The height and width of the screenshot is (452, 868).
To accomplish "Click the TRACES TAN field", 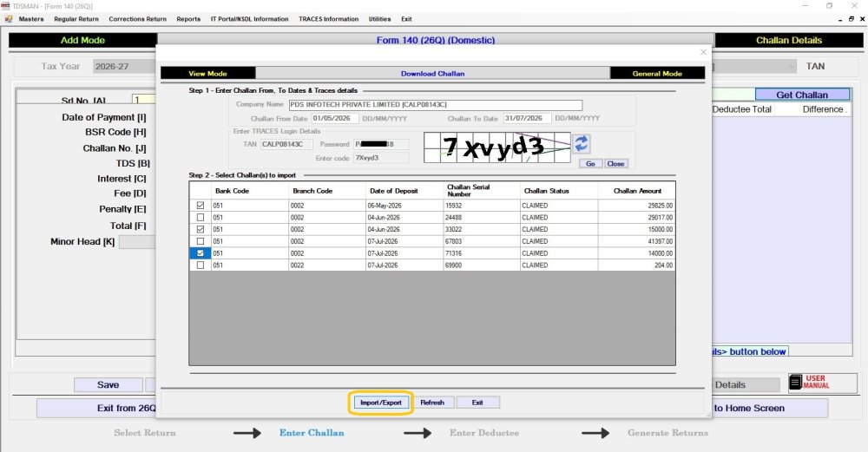I will pos(286,144).
